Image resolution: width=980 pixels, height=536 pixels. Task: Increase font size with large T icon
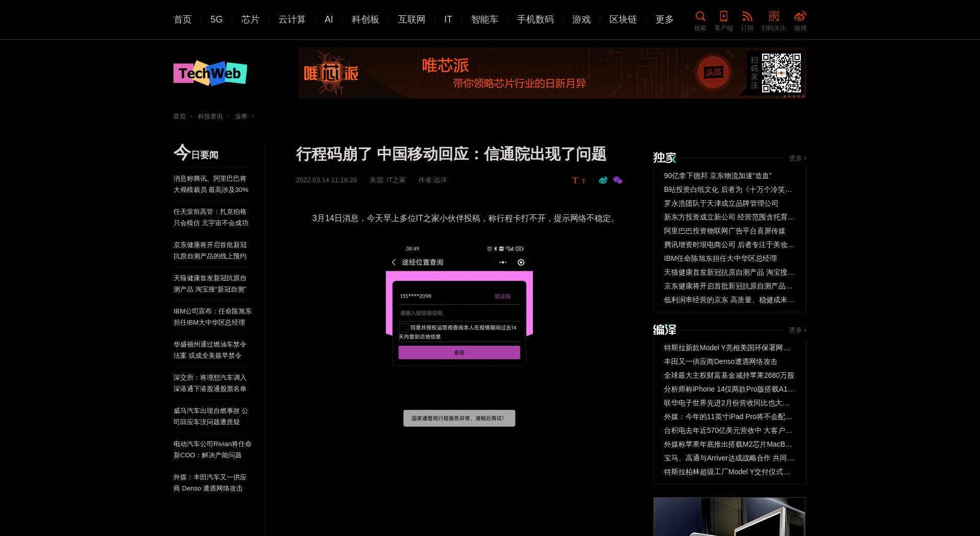point(575,180)
